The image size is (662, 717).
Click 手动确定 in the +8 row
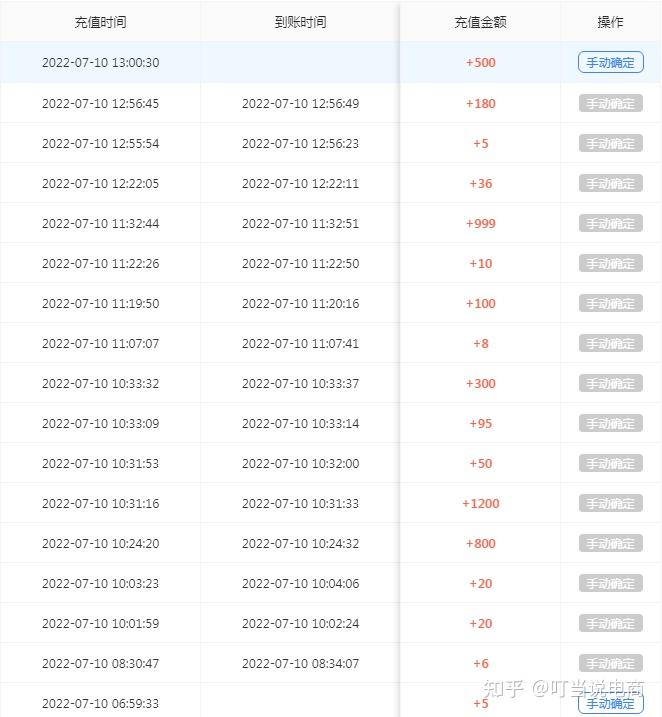click(x=610, y=343)
